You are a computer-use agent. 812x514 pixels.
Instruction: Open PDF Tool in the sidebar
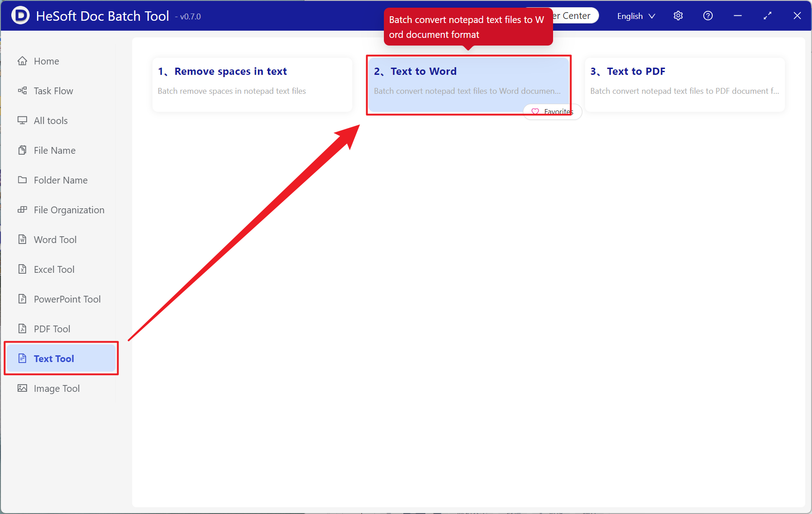pos(61,329)
